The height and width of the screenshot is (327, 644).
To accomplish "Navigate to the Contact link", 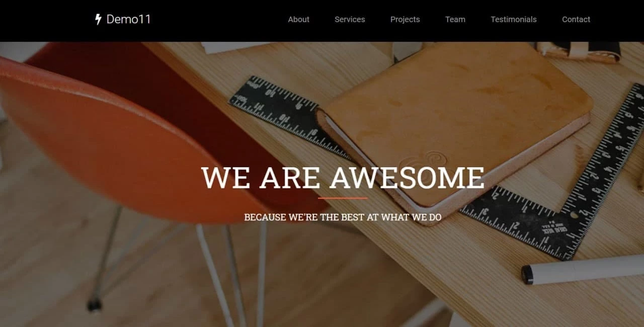I will click(576, 20).
